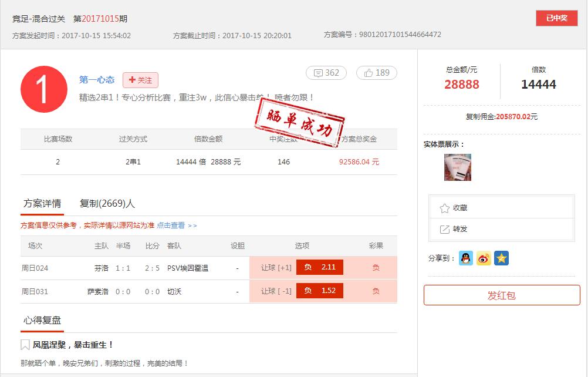This screenshot has width=588, height=377.
Task: Select the 负 1.52 odds option
Action: pyautogui.click(x=319, y=290)
